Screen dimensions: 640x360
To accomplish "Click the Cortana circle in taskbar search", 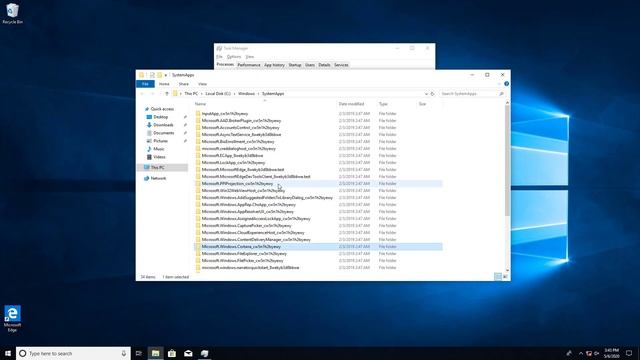I will tap(23, 353).
